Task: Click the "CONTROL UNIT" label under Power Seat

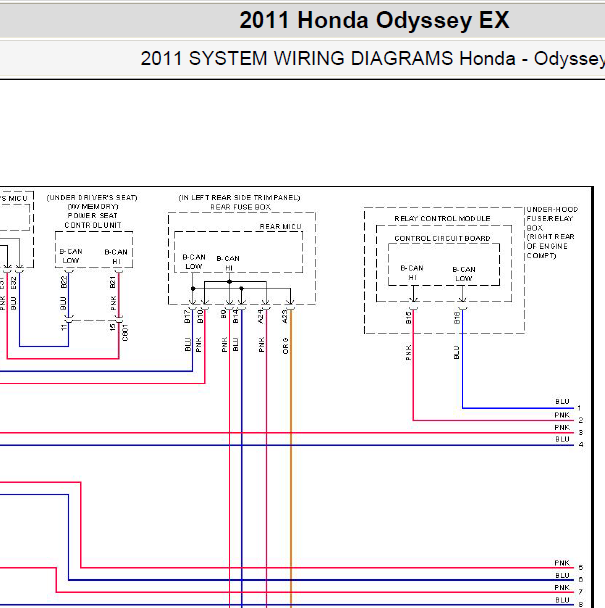Action: pos(93,225)
